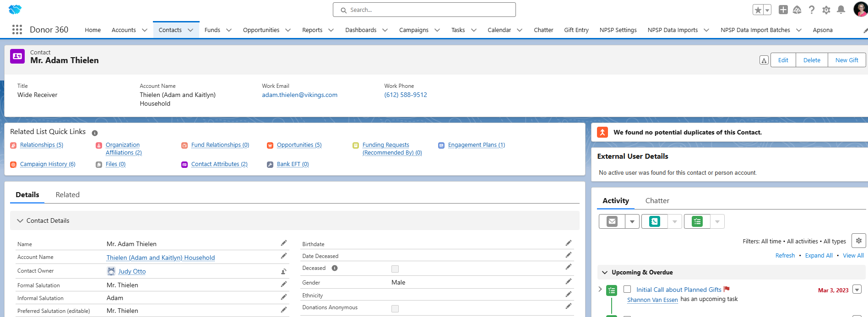Viewport: 868px width, 317px height.
Task: Open the Mar 3, 2023 task action menu
Action: coord(857,289)
